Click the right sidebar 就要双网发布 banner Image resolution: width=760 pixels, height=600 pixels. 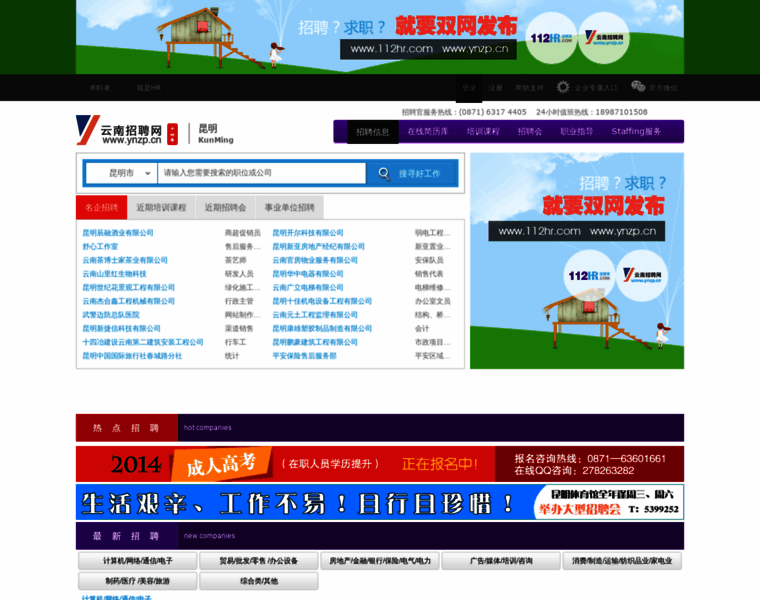(x=577, y=261)
